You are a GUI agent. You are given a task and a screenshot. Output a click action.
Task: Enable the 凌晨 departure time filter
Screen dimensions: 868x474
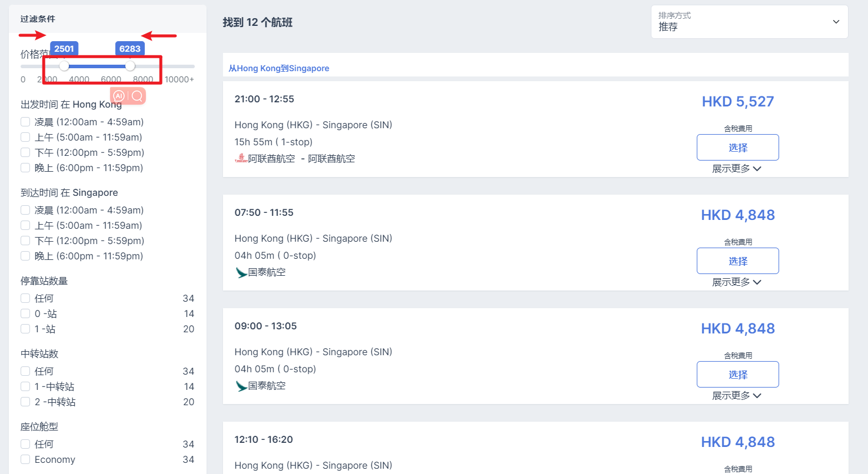25,122
